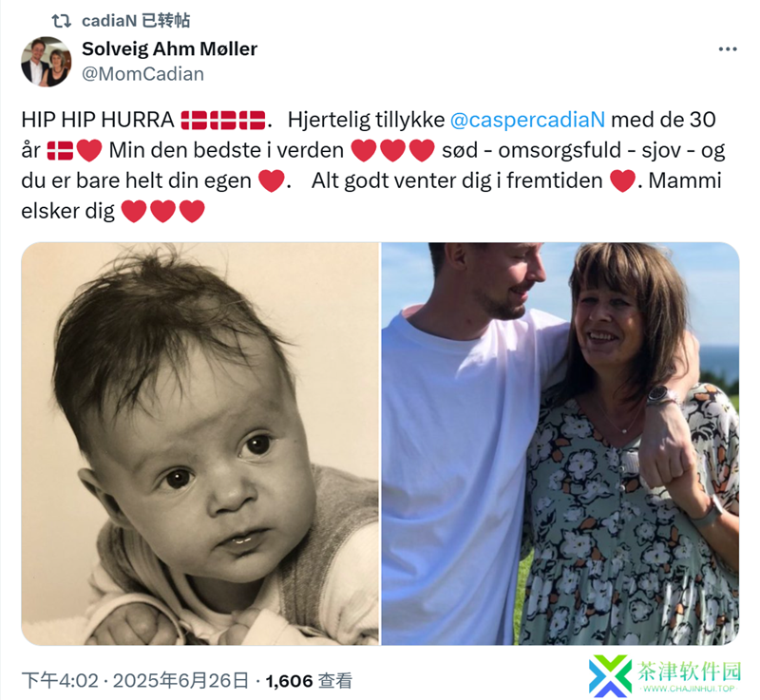The image size is (760, 700).
Task: Click the 1,606 查看 view count
Action: (x=309, y=681)
